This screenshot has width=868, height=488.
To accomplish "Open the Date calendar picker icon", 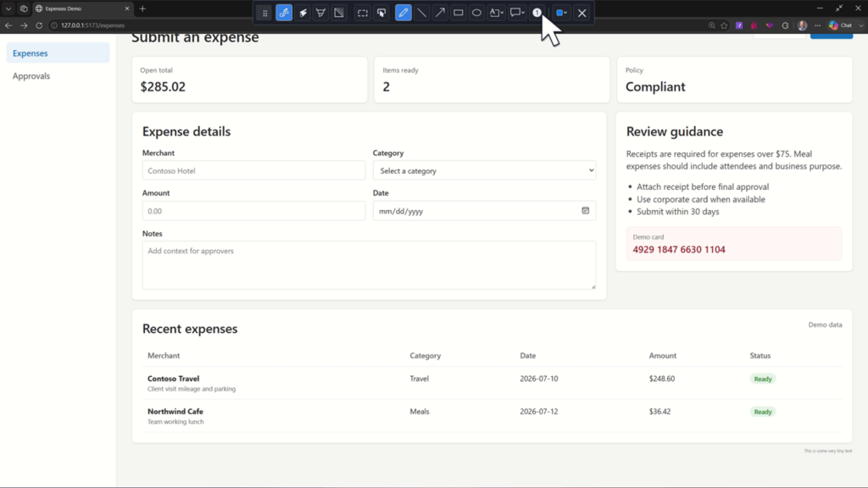I will tap(585, 210).
